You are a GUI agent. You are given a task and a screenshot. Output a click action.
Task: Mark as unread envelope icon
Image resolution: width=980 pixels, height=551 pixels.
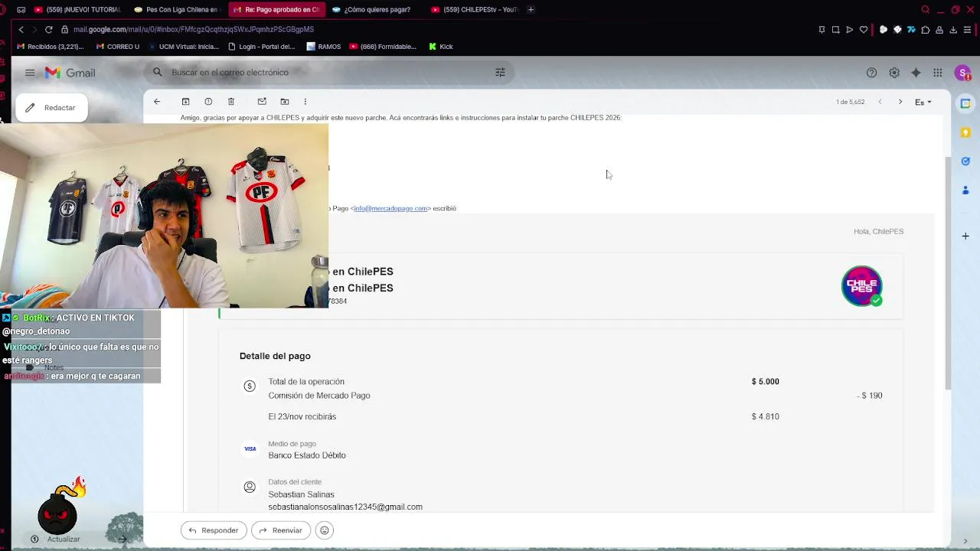tap(262, 101)
